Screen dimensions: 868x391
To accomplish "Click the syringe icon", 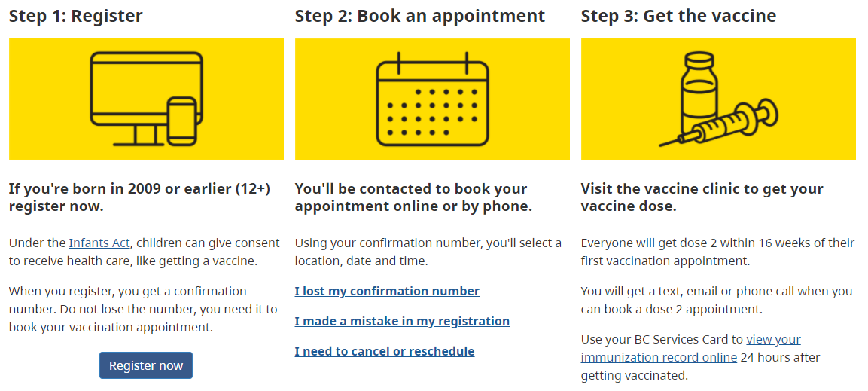I will click(x=718, y=123).
